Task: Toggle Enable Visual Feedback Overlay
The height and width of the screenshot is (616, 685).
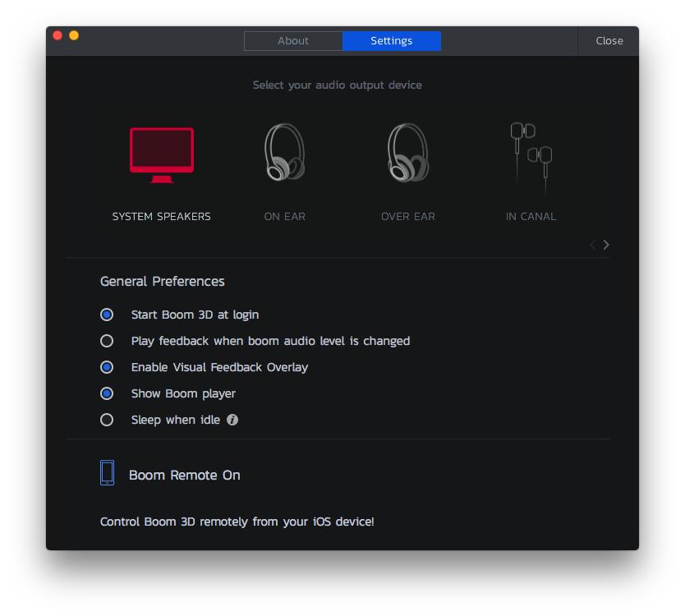Action: (x=107, y=367)
